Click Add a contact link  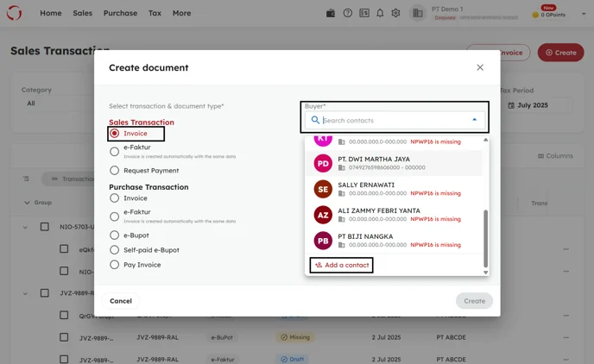tap(342, 265)
